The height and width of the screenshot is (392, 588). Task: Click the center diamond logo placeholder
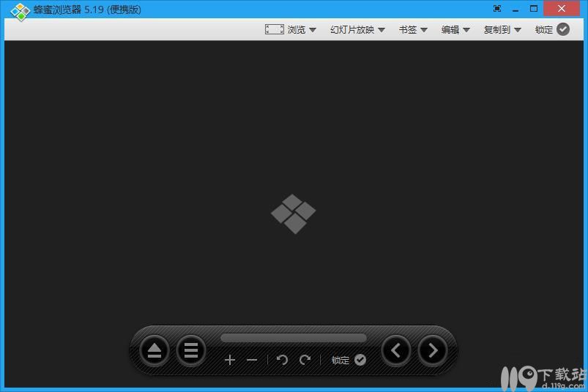coord(294,214)
